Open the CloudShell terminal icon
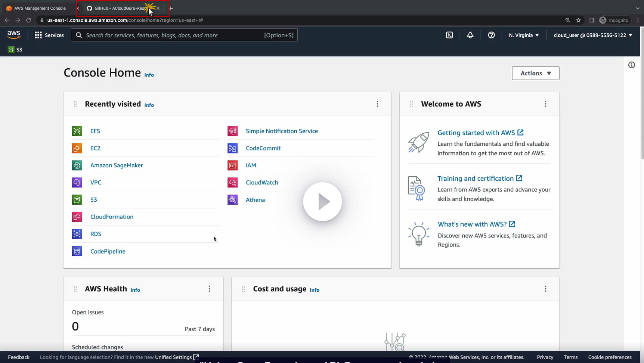644x363 pixels. point(449,35)
